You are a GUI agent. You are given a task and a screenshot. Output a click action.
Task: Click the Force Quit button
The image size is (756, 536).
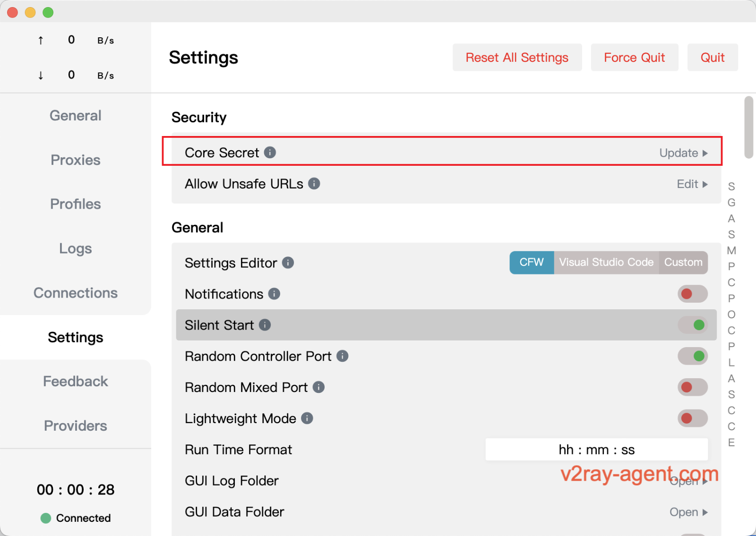pos(634,58)
